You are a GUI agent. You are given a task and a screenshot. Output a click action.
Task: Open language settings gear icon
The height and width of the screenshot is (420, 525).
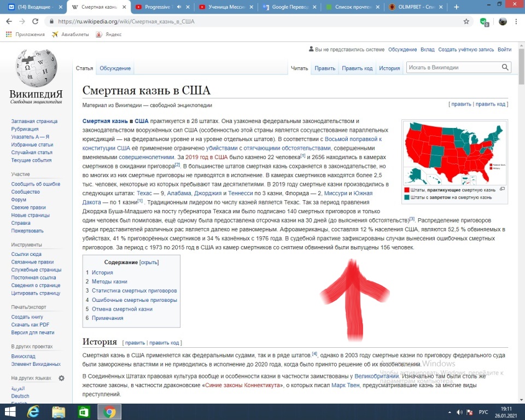click(62, 378)
